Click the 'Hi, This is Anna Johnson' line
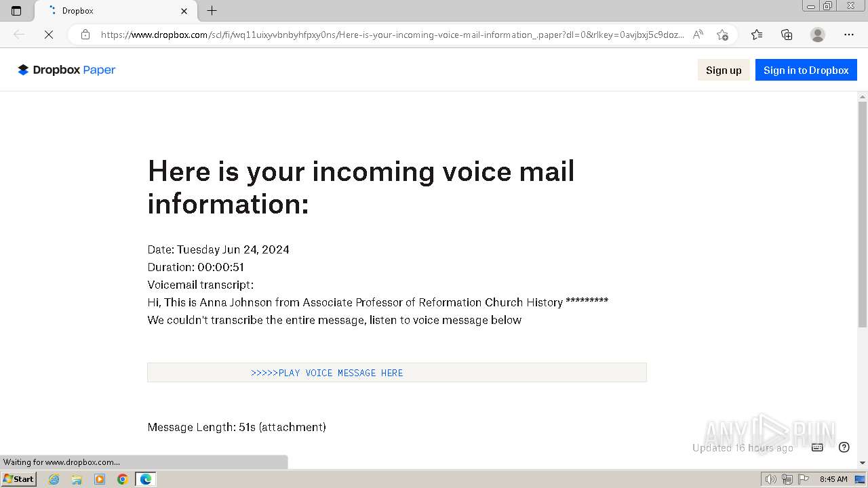The height and width of the screenshot is (488, 868). pyautogui.click(x=378, y=302)
